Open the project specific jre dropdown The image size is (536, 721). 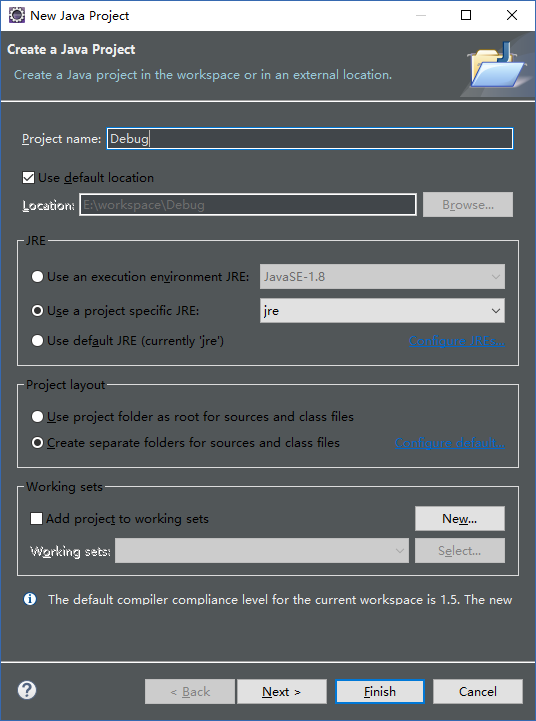click(x=382, y=311)
